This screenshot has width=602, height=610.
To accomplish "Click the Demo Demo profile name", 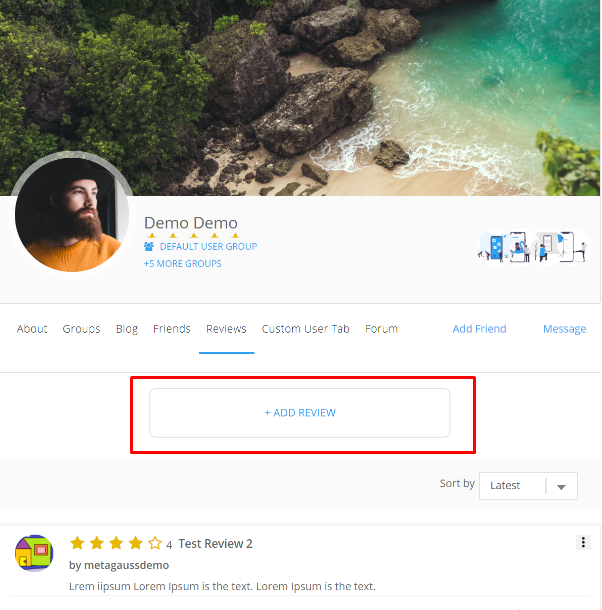I will pos(191,223).
